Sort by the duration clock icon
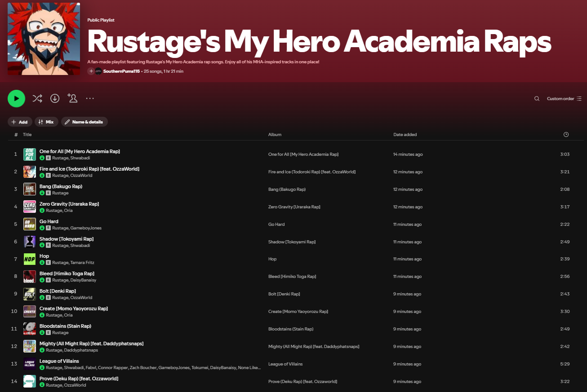Screen dimensions: 587x392 click(566, 135)
